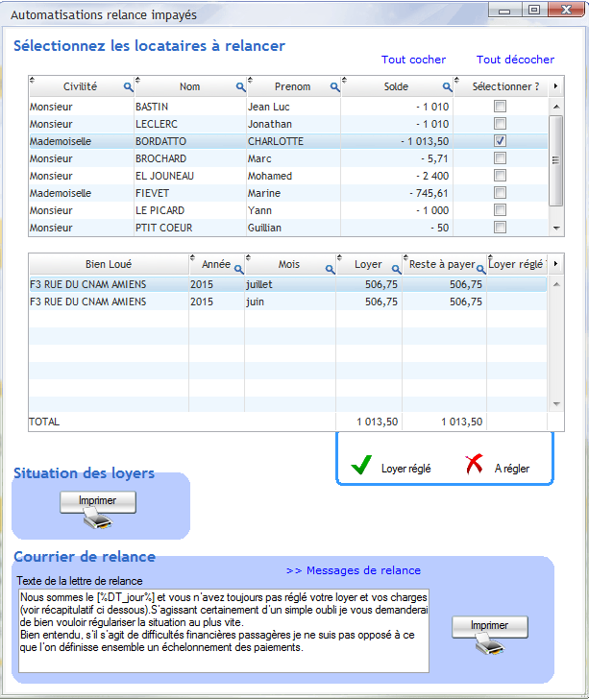This screenshot has height=700, width=589.
Task: Click the sort arrows of the Sélectionner column
Action: [456, 80]
